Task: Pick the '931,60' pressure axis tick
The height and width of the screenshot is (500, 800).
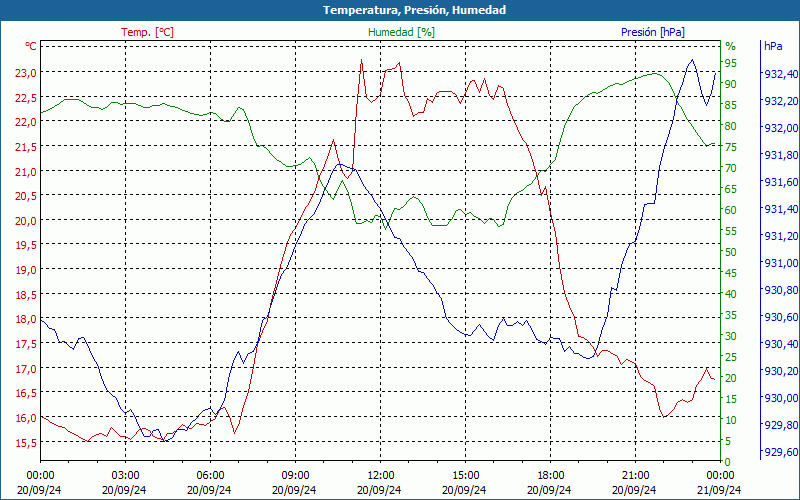Action: tap(780, 182)
